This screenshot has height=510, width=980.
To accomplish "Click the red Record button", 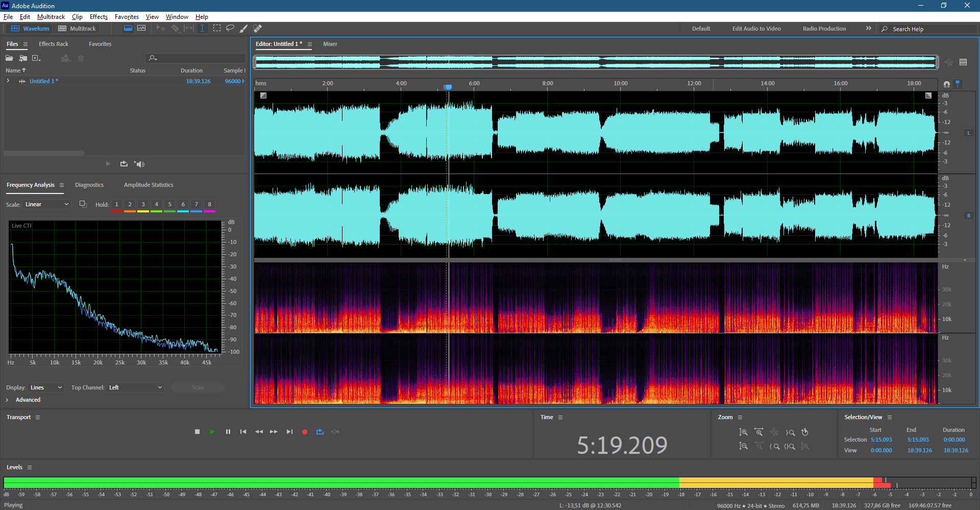I will pos(305,432).
